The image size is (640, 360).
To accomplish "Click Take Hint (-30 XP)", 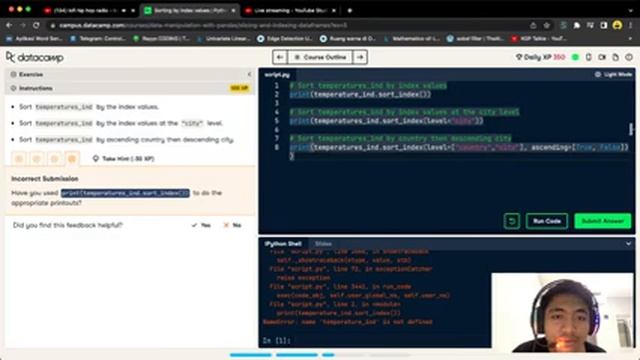I will 123,158.
